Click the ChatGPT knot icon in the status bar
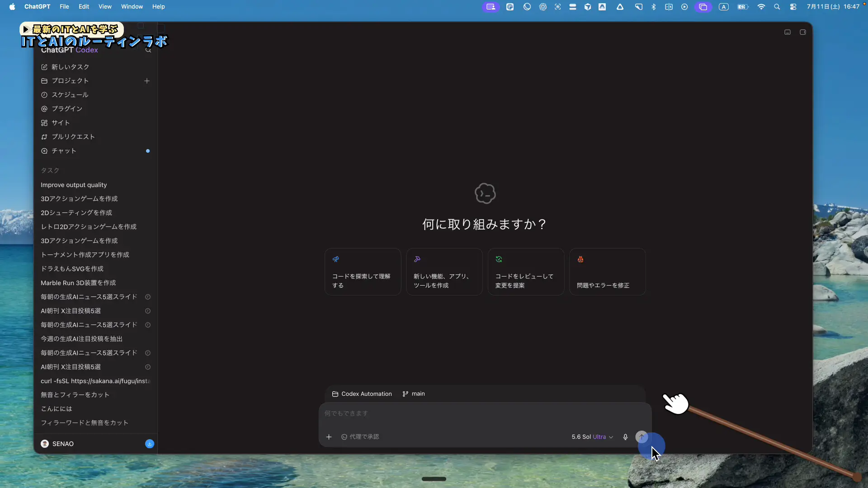Viewport: 868px width, 488px height. 542,7
